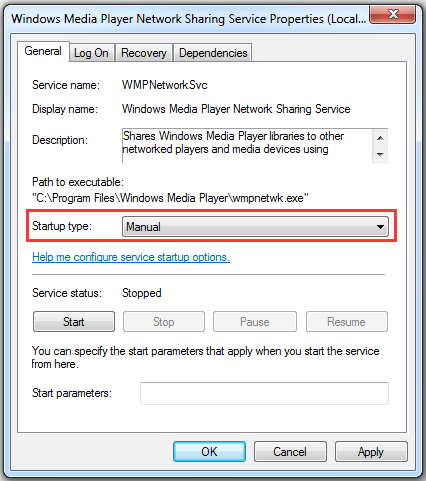Click the 'Service name:' label
Screen dimensions: 426x481
(66, 85)
